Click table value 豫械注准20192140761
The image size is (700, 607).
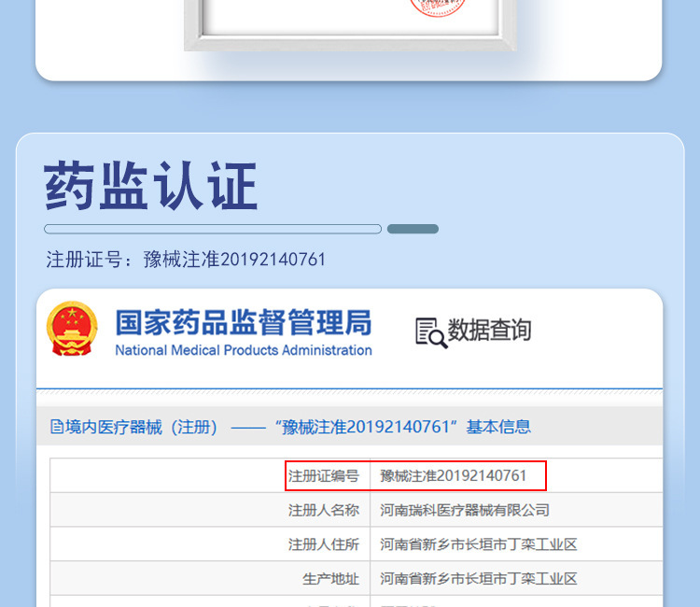453,475
